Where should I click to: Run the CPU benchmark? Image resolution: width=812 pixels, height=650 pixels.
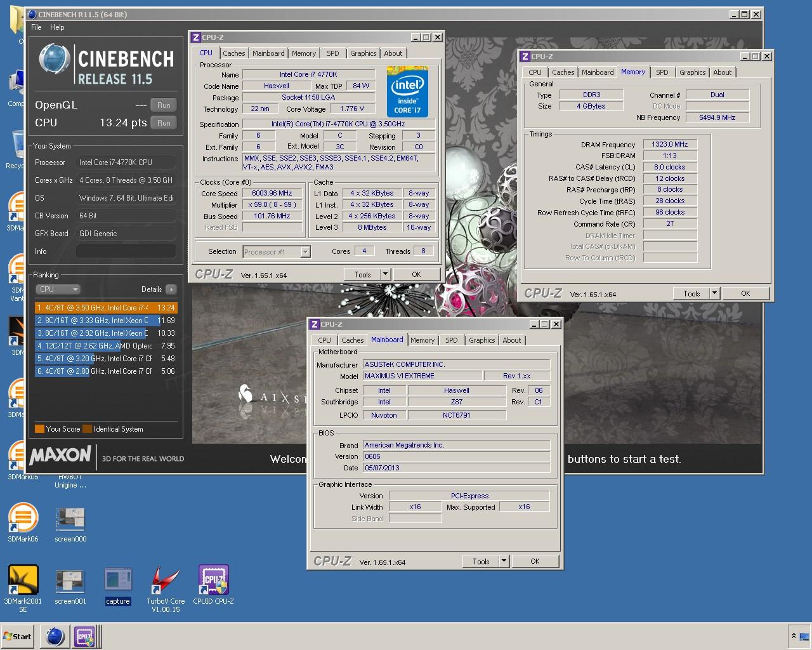click(164, 123)
